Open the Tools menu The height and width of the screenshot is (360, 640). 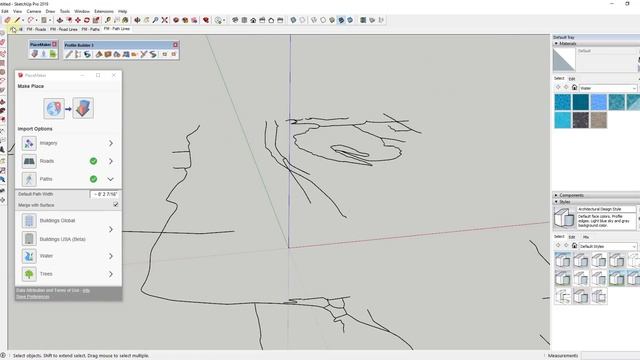pos(65,11)
